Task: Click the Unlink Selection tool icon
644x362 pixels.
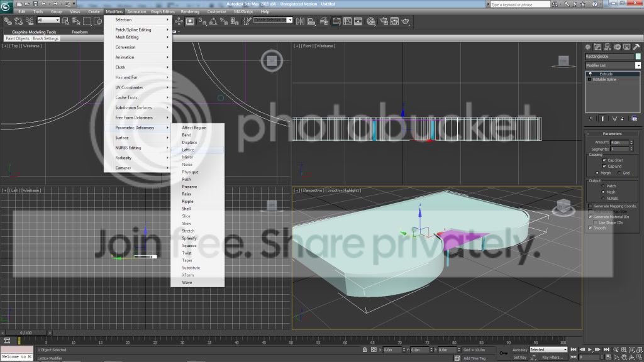Action: pyautogui.click(x=18, y=21)
